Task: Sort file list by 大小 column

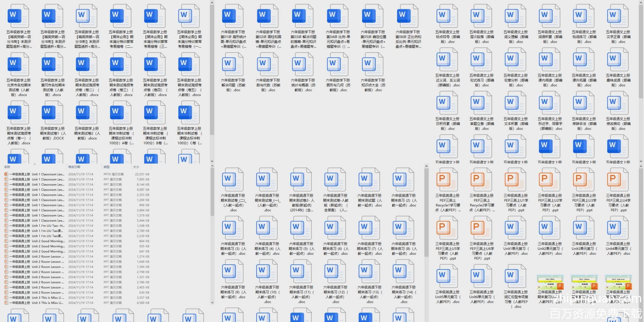Action: tap(136, 167)
